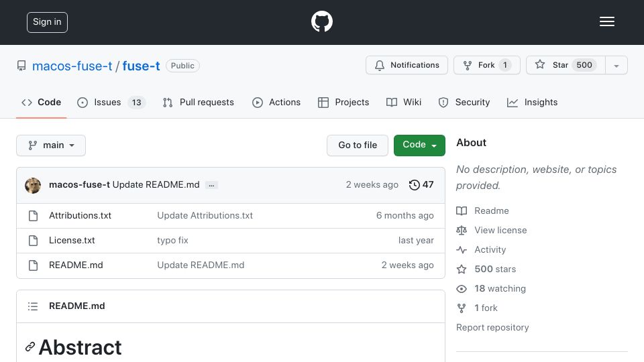The height and width of the screenshot is (362, 644).
Task: Open the Wiki tab
Action: point(404,102)
